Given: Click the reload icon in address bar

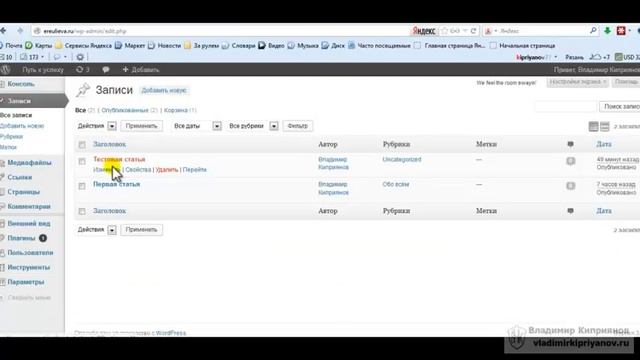Looking at the screenshot, I should click(x=473, y=31).
